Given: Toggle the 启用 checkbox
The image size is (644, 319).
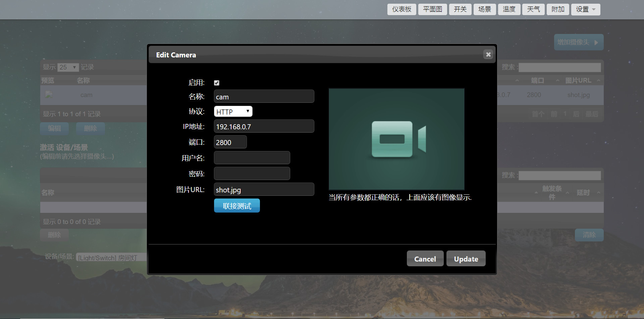Looking at the screenshot, I should click(217, 83).
